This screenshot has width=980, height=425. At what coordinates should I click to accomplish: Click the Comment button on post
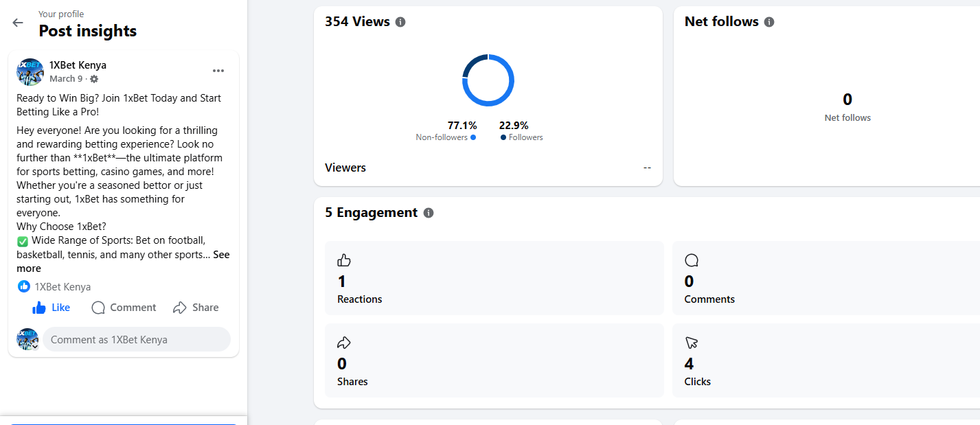pyautogui.click(x=124, y=308)
